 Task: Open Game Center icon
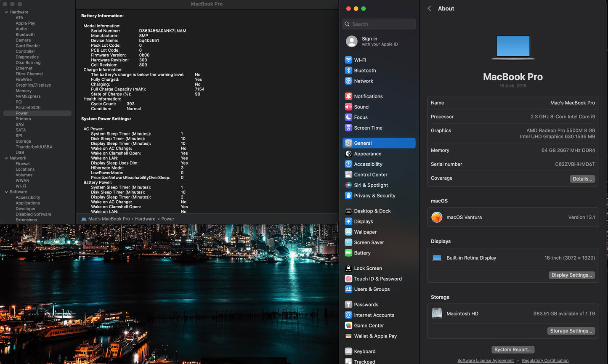coord(348,326)
